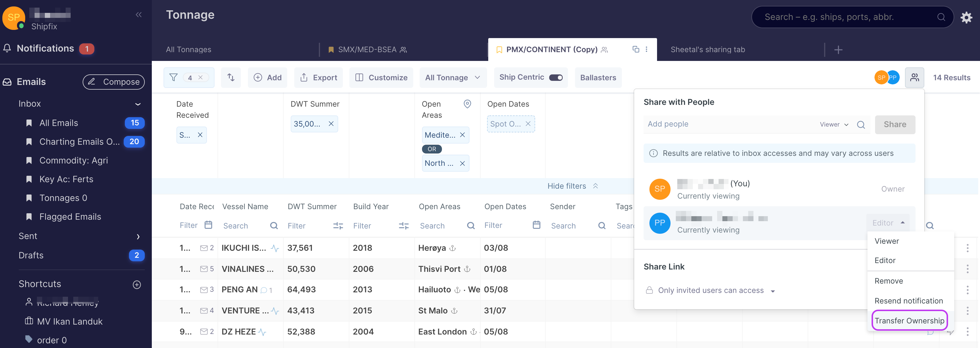The height and width of the screenshot is (348, 980).
Task: Click the Open Areas map pin icon
Action: (x=467, y=104)
